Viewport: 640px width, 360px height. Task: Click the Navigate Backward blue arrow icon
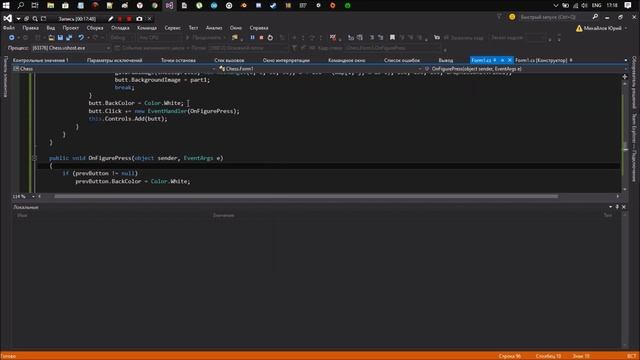coord(11,38)
